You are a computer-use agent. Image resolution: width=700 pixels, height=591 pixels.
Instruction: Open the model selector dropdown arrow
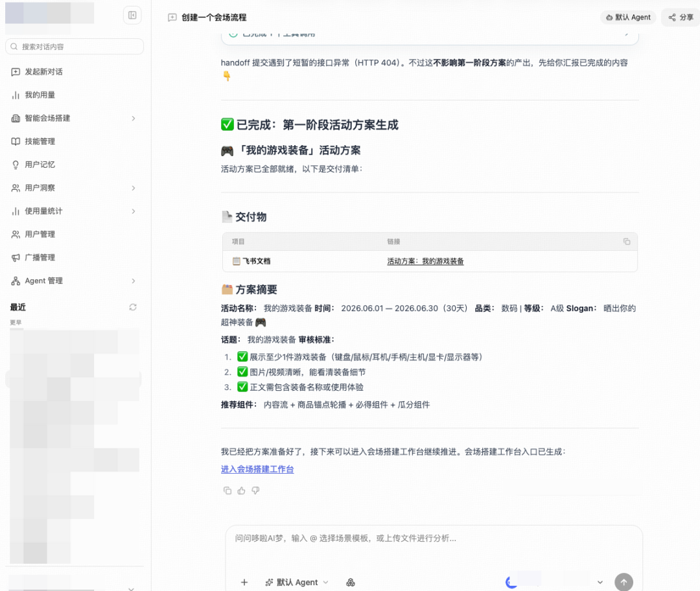pyautogui.click(x=600, y=582)
